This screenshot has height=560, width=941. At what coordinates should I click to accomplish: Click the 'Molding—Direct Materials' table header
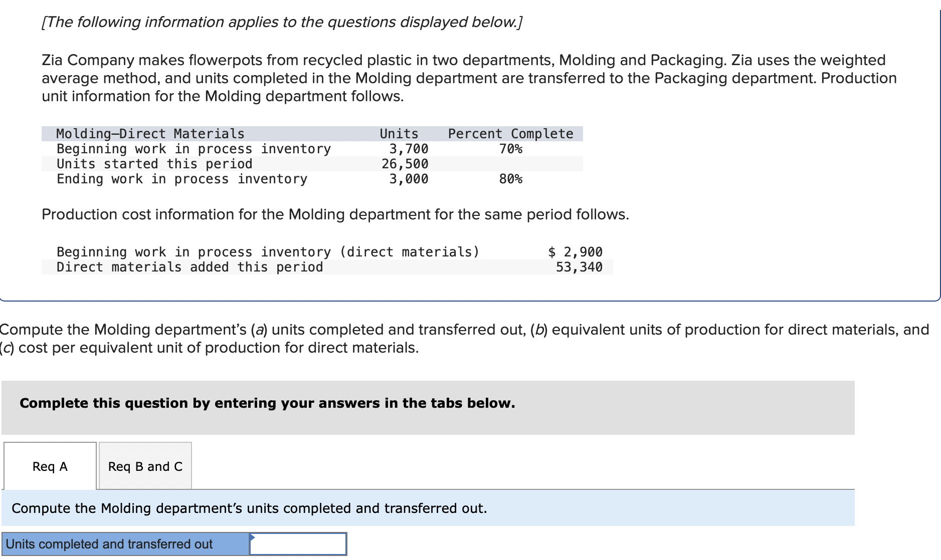click(x=150, y=134)
